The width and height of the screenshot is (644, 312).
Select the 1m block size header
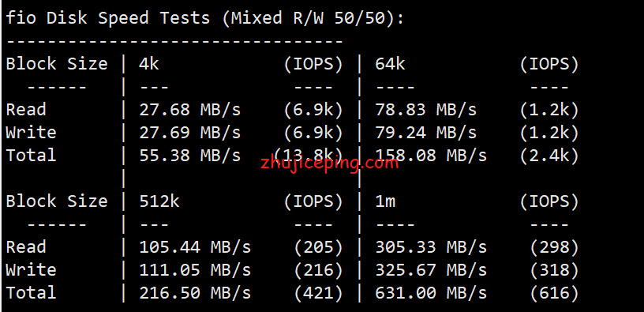(385, 201)
